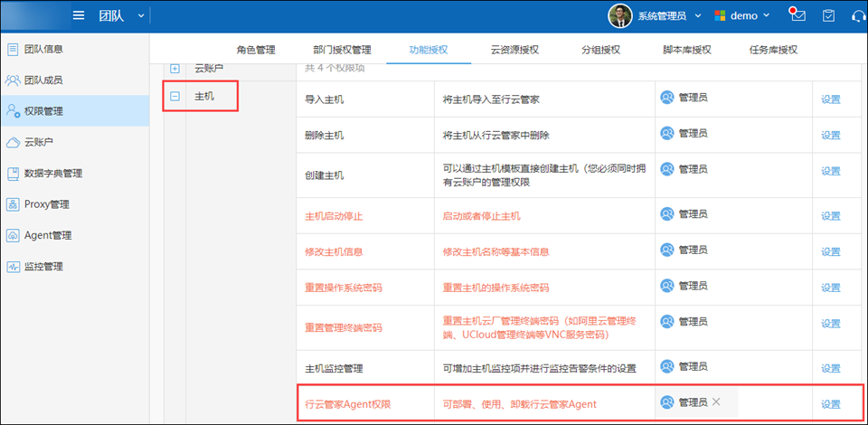
Task: Remove 管理员 from 行云管家Agent权限 row
Action: [x=716, y=401]
